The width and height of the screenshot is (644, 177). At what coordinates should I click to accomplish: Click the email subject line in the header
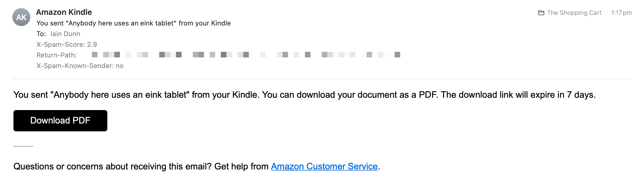point(133,23)
